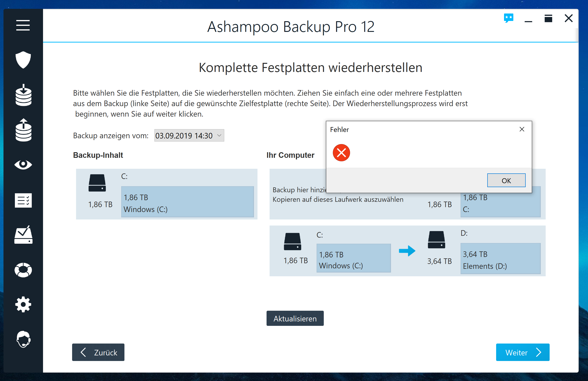The width and height of the screenshot is (588, 381).
Task: Open the hamburger menu
Action: pyautogui.click(x=23, y=25)
